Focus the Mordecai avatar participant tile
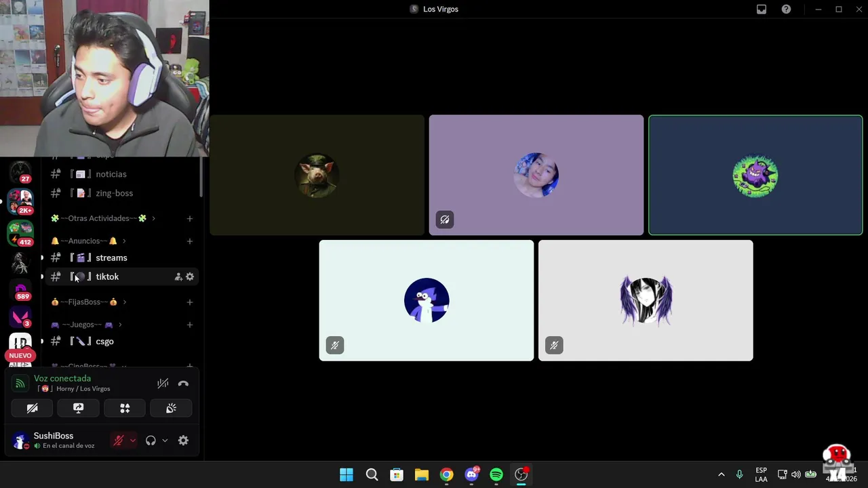Image resolution: width=868 pixels, height=488 pixels. (427, 300)
